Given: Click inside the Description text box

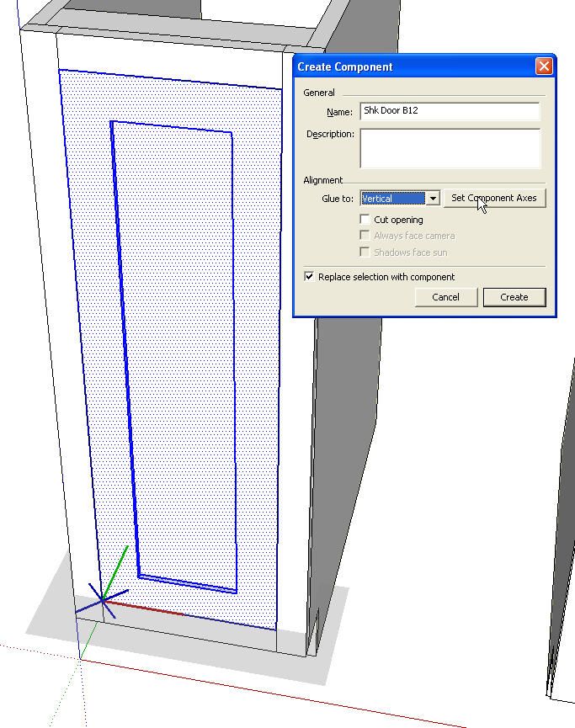Looking at the screenshot, I should click(450, 149).
